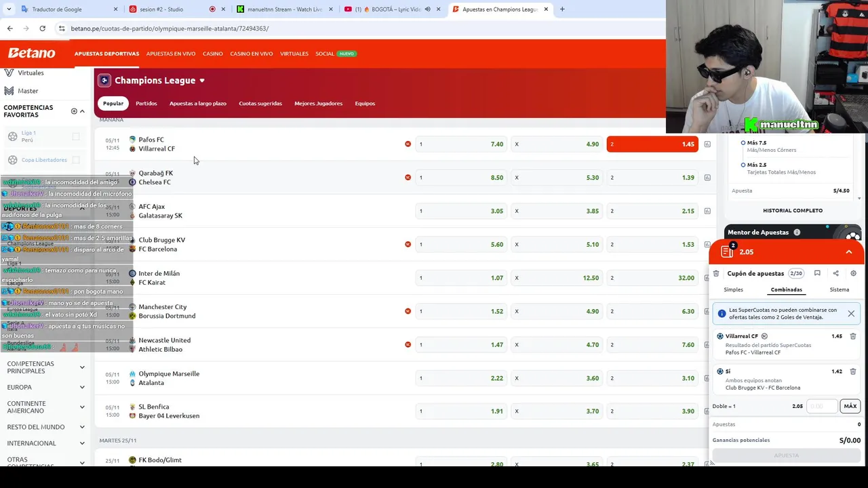Select Pafos FC home win 7.40

(x=461, y=144)
